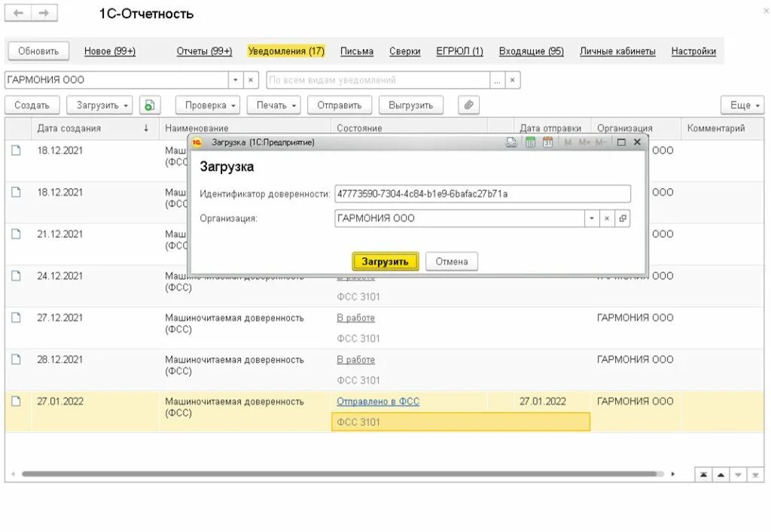Click the 1C logo in dialog titlebar
This screenshot has height=532, width=771.
197,142
